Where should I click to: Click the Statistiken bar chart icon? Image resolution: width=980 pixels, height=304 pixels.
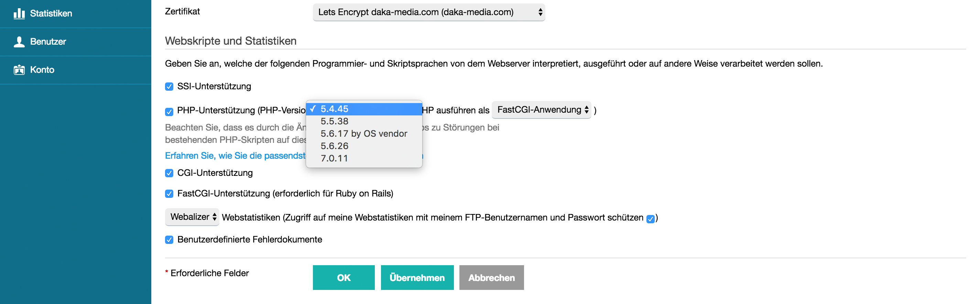(x=19, y=14)
